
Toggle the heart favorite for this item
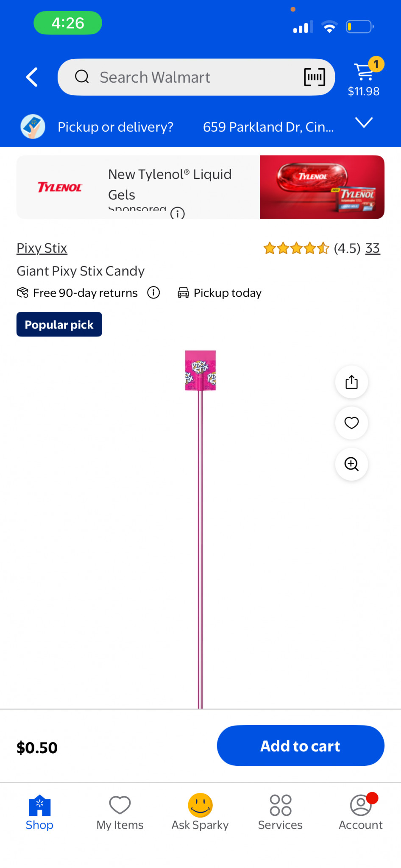[x=351, y=423]
